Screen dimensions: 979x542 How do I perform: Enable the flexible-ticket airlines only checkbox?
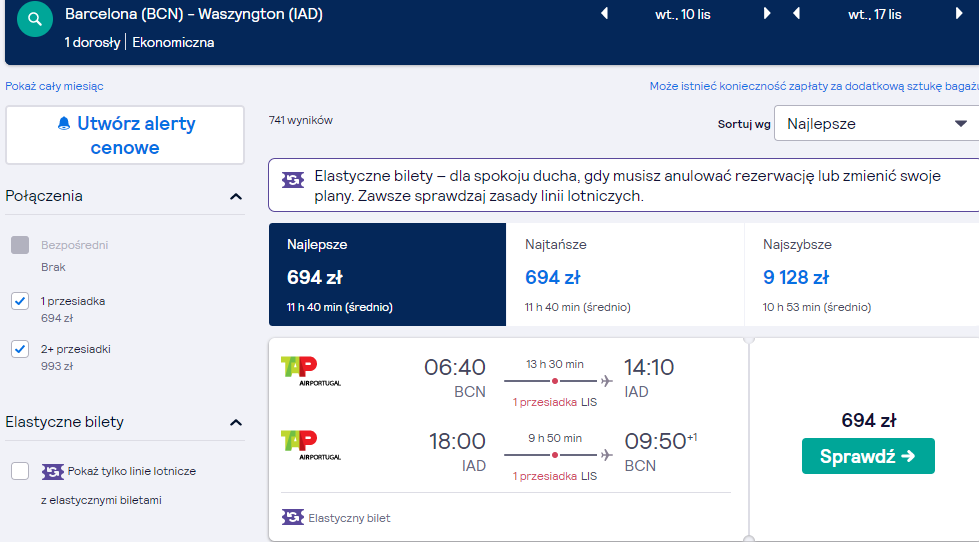click(x=20, y=471)
